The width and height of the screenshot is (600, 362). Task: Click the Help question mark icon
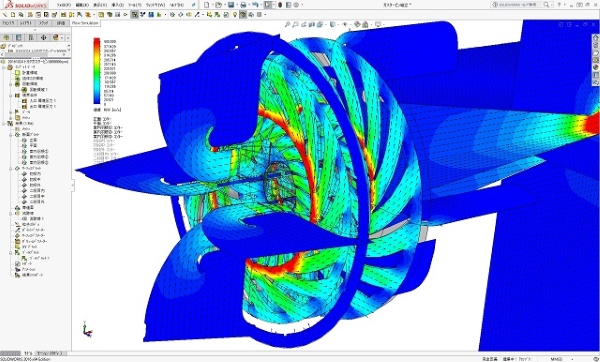coord(559,5)
